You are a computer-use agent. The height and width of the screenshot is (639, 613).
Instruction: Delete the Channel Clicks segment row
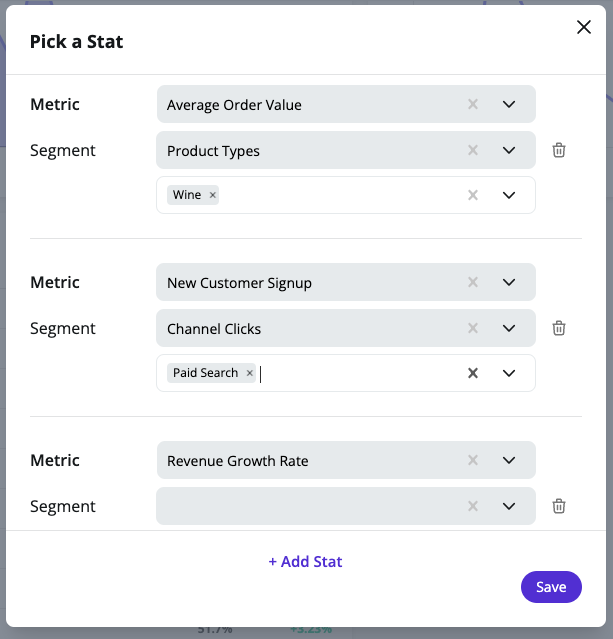pyautogui.click(x=559, y=328)
